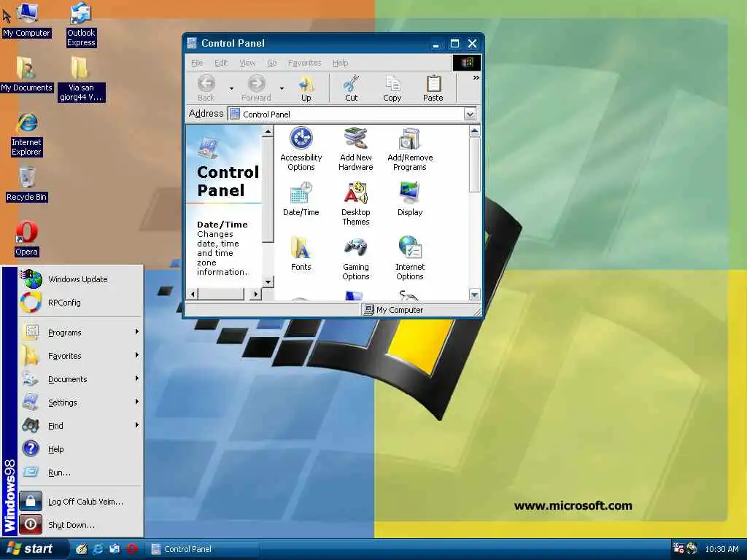747x560 pixels.
Task: Open Desktop Themes icon
Action: 355,203
